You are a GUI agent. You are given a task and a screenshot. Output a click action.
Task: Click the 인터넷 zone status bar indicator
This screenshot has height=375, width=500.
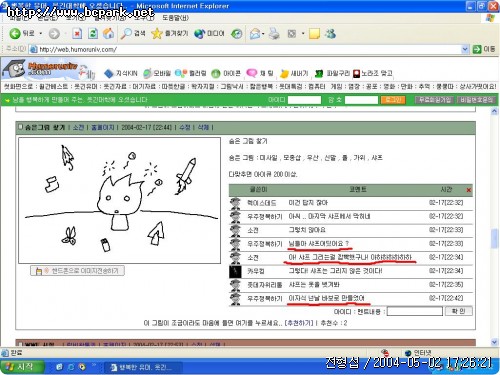pos(418,353)
